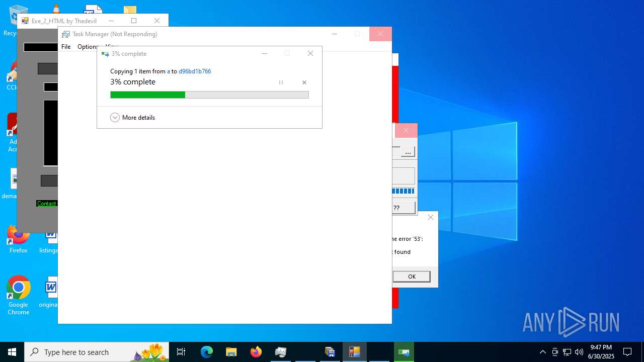
Task: Switch to file copy taskbar icon
Action: [x=404, y=352]
